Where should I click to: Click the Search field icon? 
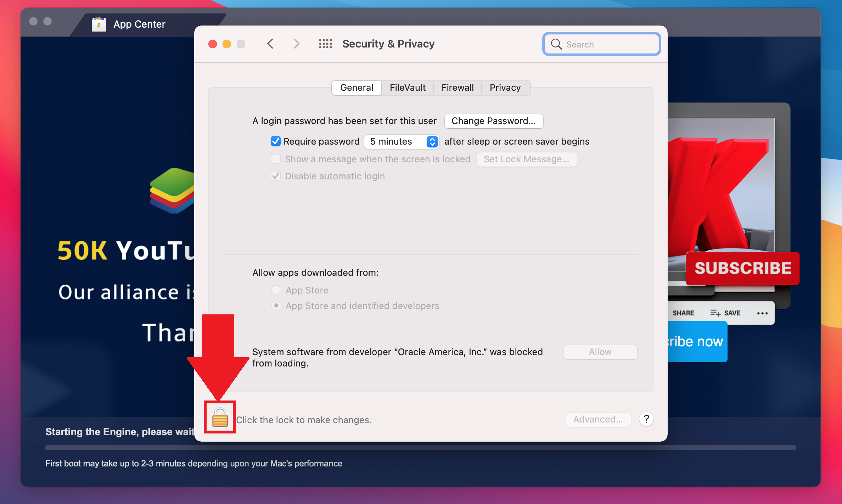[x=556, y=44]
